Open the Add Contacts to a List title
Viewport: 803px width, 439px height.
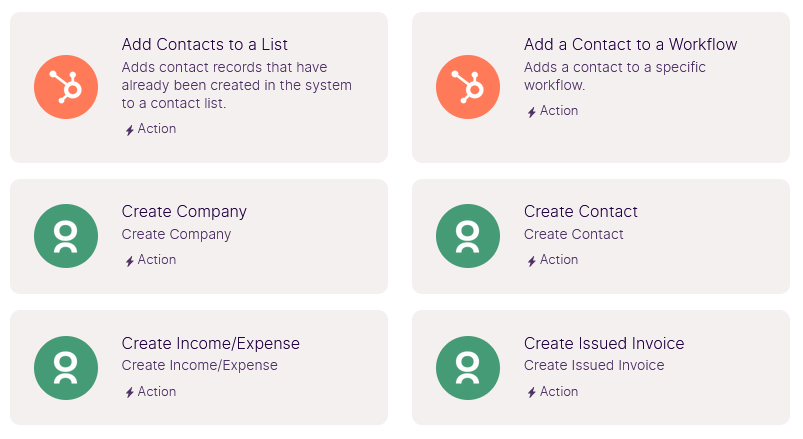(204, 45)
